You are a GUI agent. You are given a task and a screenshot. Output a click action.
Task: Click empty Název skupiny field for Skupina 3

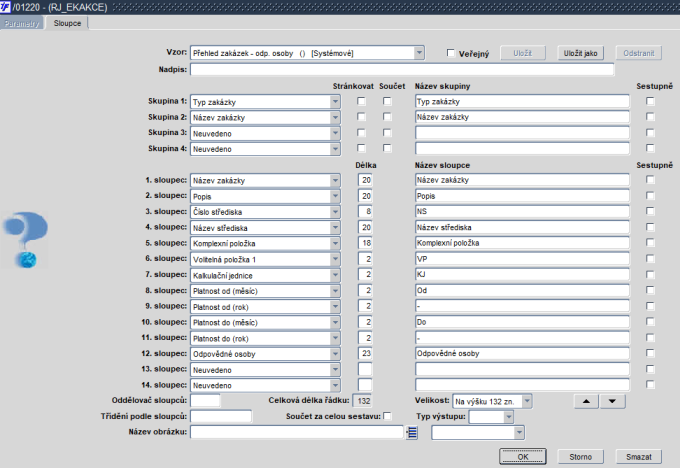tap(522, 133)
